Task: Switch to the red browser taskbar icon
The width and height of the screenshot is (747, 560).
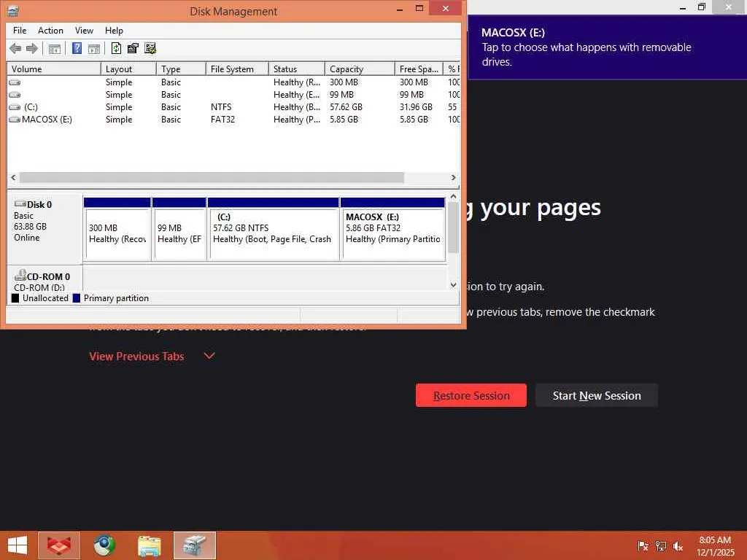Action: coord(59,545)
